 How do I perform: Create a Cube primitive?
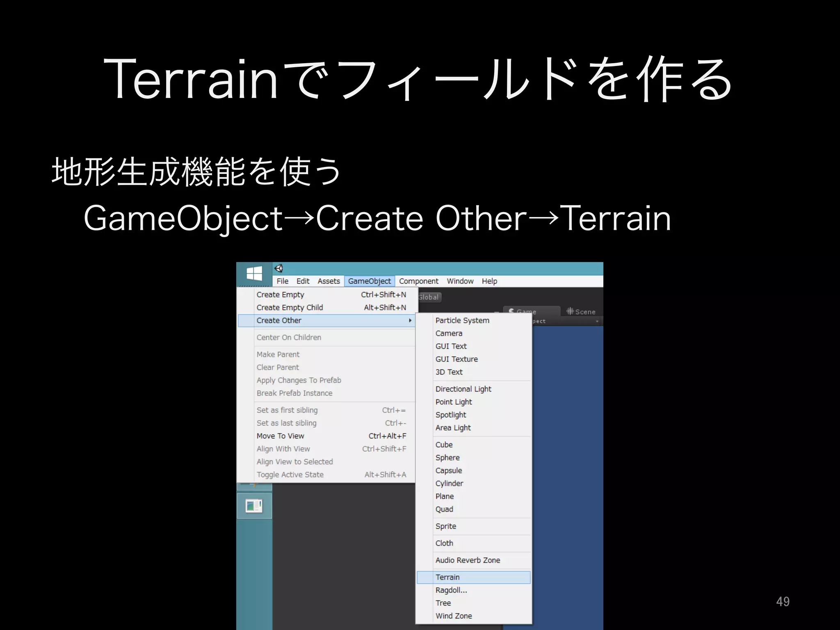pos(474,445)
